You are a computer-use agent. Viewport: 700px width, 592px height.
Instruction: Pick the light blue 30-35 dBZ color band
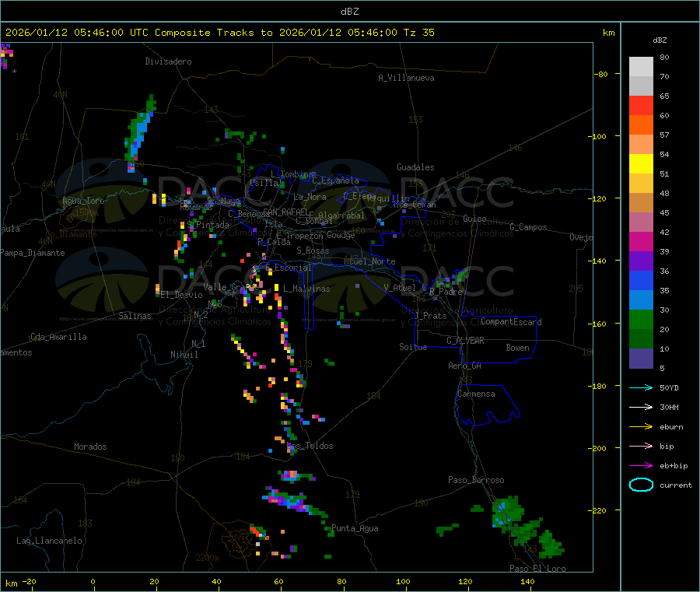tap(641, 300)
